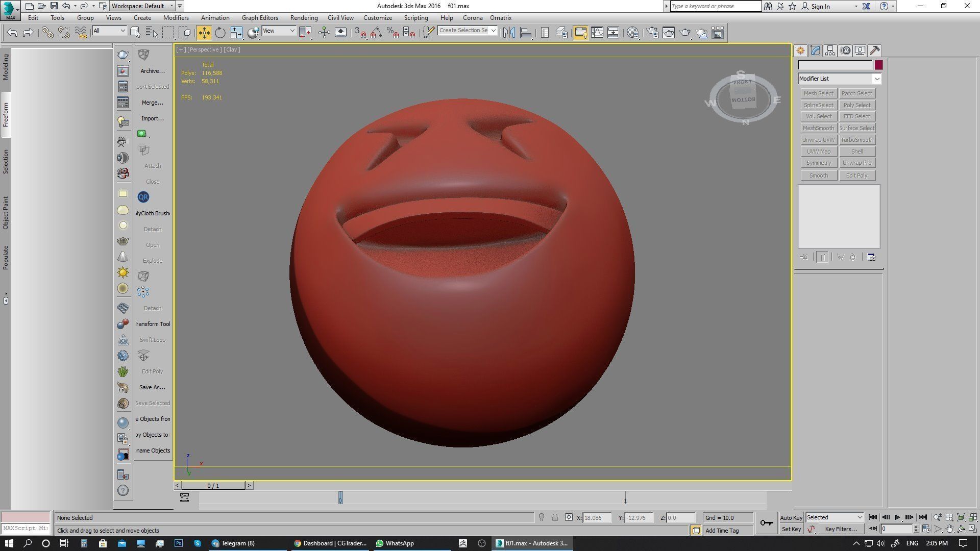Toggle Percent Snap on

(393, 33)
